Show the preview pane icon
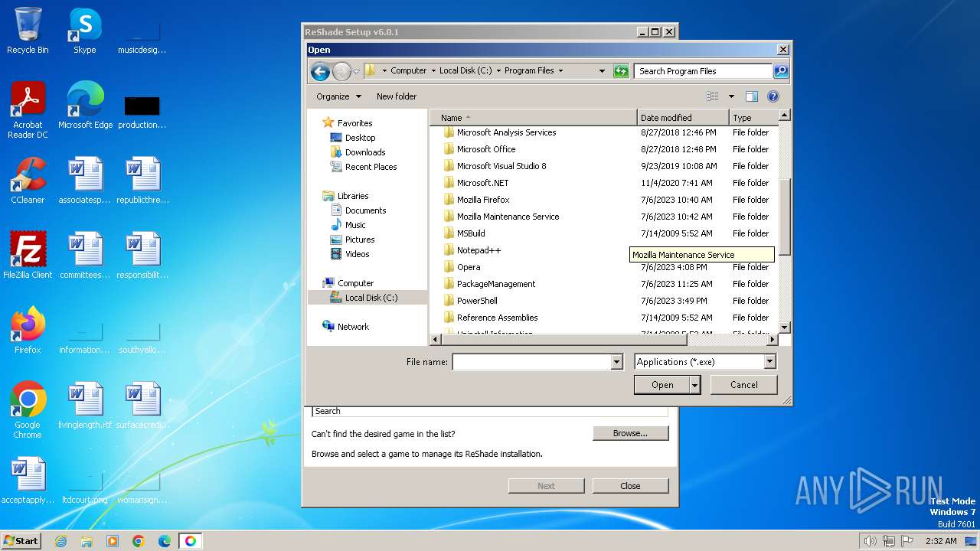 [x=751, y=96]
